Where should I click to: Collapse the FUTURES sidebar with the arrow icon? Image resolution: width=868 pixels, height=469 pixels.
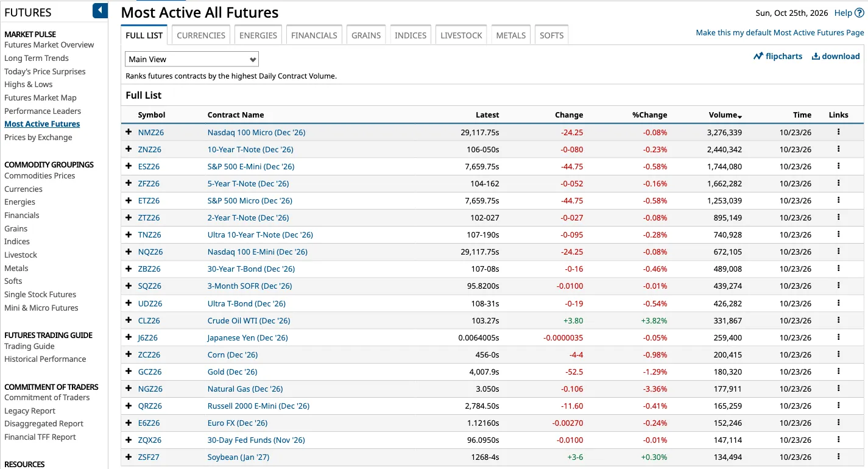coord(100,10)
